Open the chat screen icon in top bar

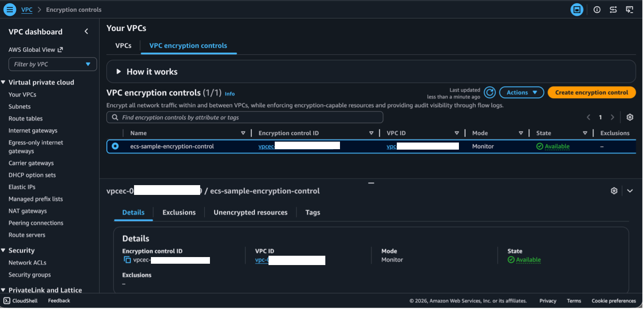(x=629, y=10)
